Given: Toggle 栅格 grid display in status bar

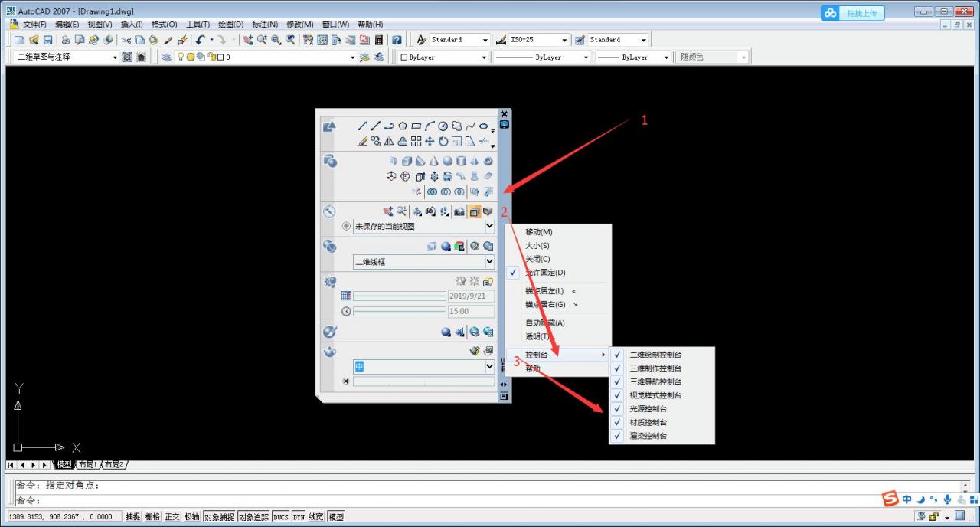Looking at the screenshot, I should (x=153, y=517).
